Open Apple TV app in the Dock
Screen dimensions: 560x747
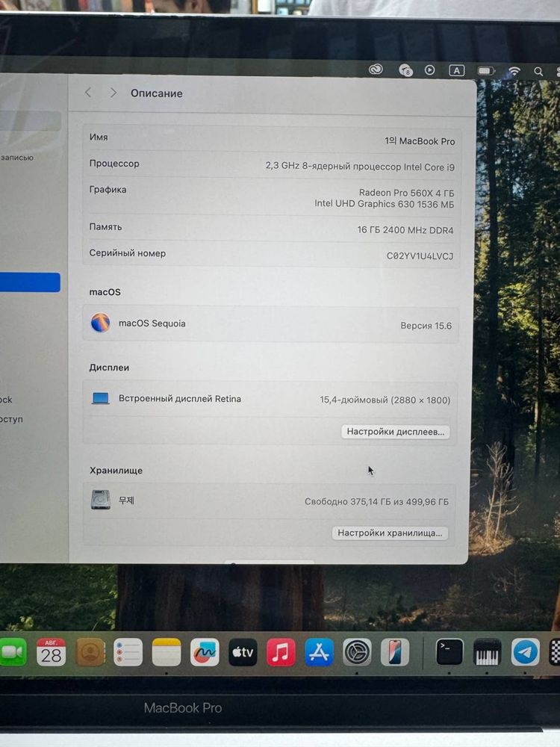pyautogui.click(x=243, y=652)
